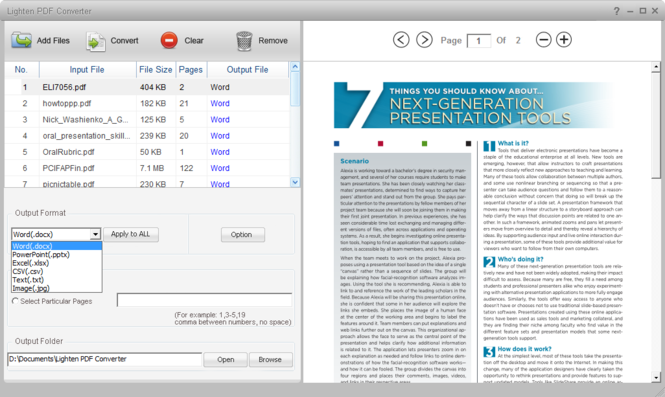Click the File Size column header
Image resolution: width=665 pixels, height=397 pixels.
click(x=156, y=70)
